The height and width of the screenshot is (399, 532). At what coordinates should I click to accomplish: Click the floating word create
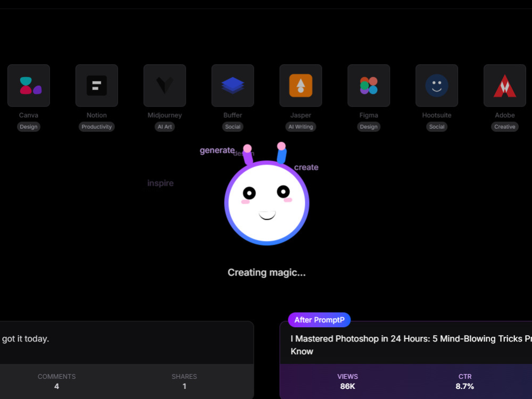pos(306,167)
